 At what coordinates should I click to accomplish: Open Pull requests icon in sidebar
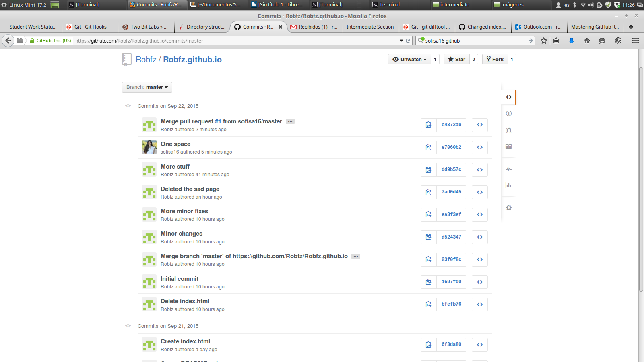point(509,130)
